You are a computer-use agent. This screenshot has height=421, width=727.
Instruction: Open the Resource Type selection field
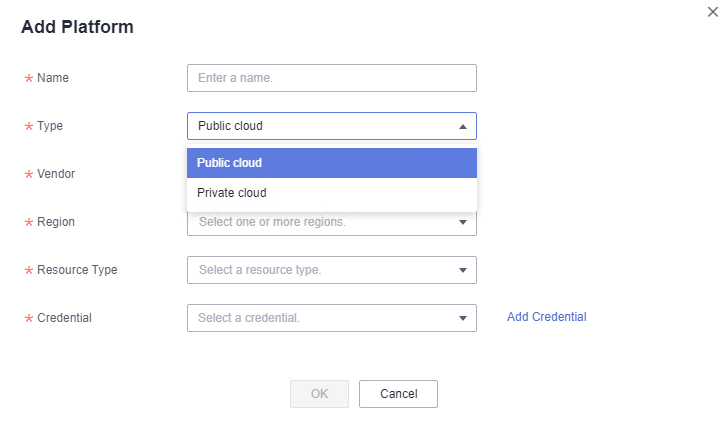pyautogui.click(x=320, y=270)
